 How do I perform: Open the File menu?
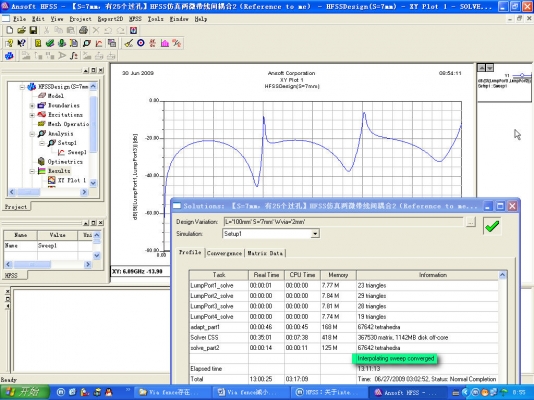pyautogui.click(x=19, y=19)
